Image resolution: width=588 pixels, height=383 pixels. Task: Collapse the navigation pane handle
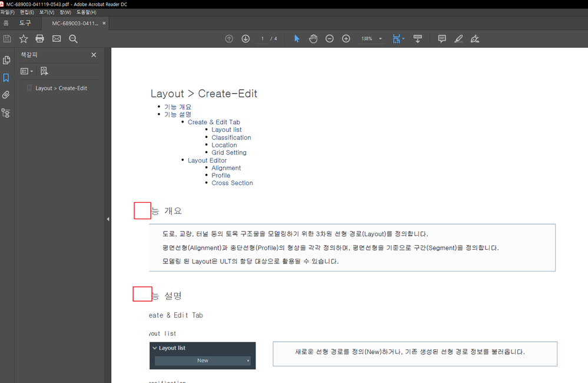coord(108,219)
